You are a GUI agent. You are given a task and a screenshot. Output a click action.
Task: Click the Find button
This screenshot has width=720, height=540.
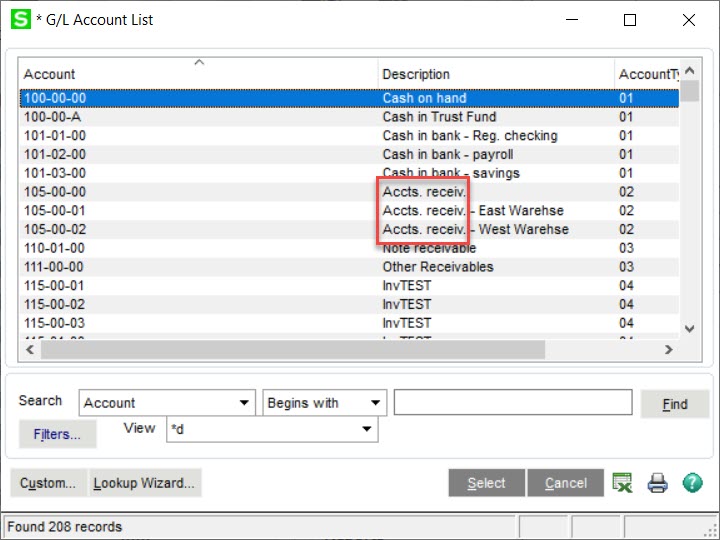[x=675, y=404]
